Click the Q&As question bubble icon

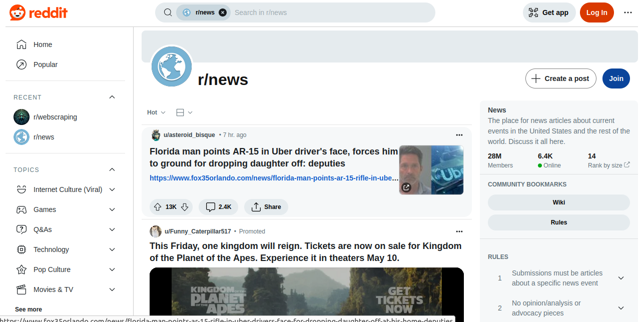pyautogui.click(x=22, y=229)
